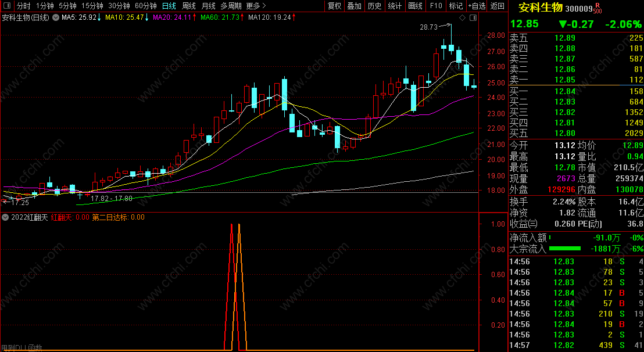Click the 28.73 high price marker
This screenshot has height=352, width=644.
coord(428,27)
